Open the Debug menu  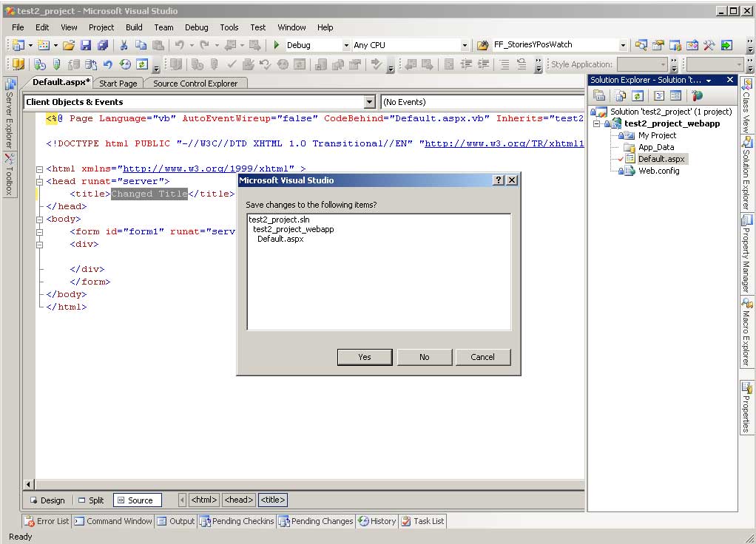[x=197, y=27]
